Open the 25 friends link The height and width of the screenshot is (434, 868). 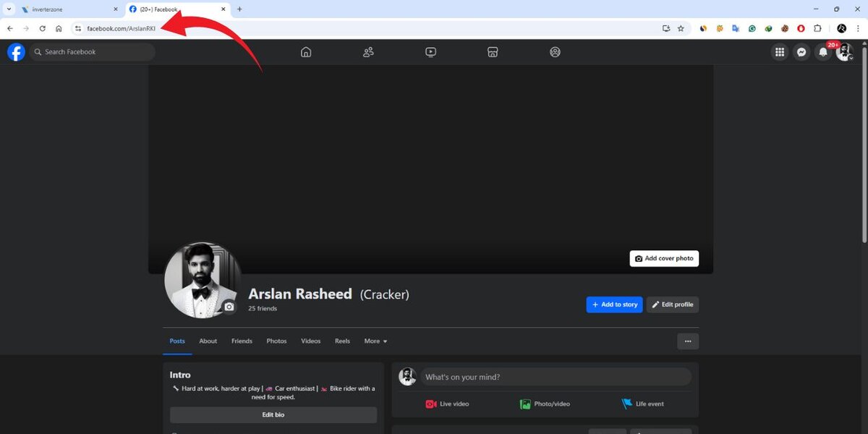(263, 309)
